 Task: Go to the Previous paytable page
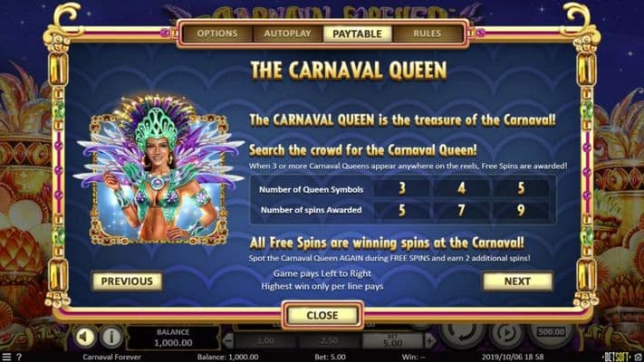(x=127, y=281)
